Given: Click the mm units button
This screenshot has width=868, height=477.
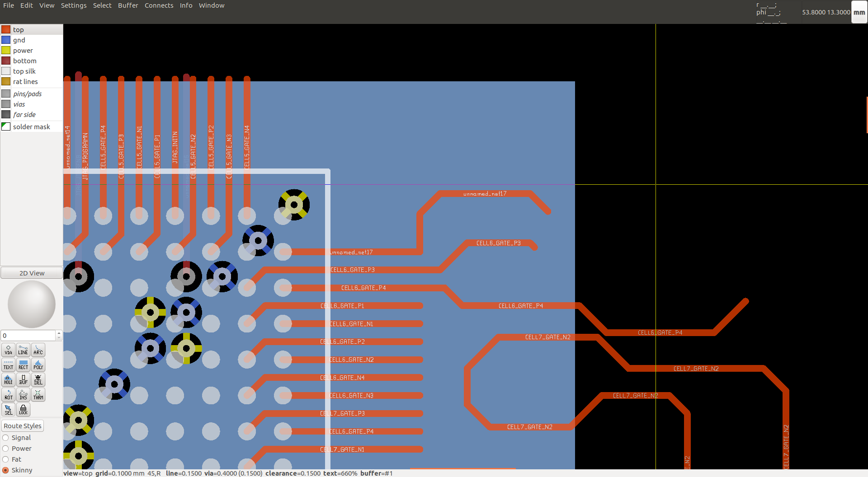Looking at the screenshot, I should (x=859, y=12).
